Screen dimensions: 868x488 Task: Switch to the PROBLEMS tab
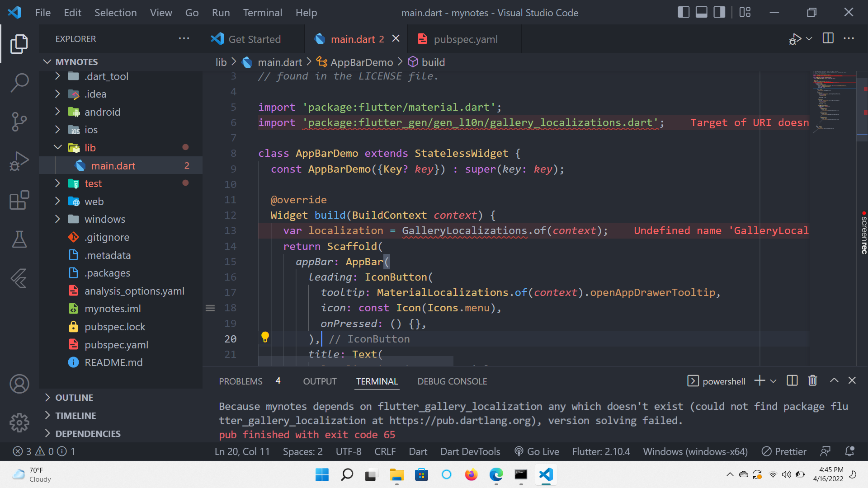click(241, 381)
